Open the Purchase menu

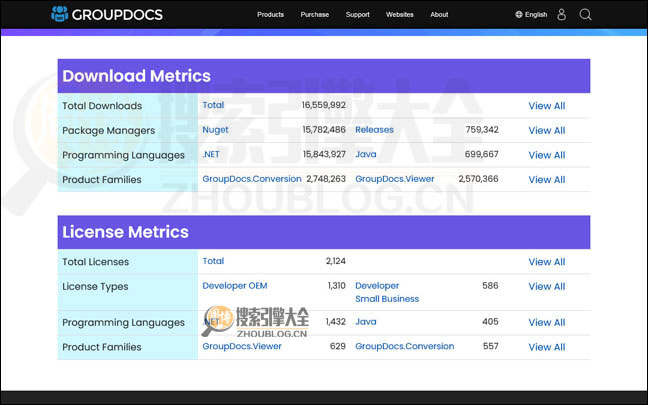[314, 14]
